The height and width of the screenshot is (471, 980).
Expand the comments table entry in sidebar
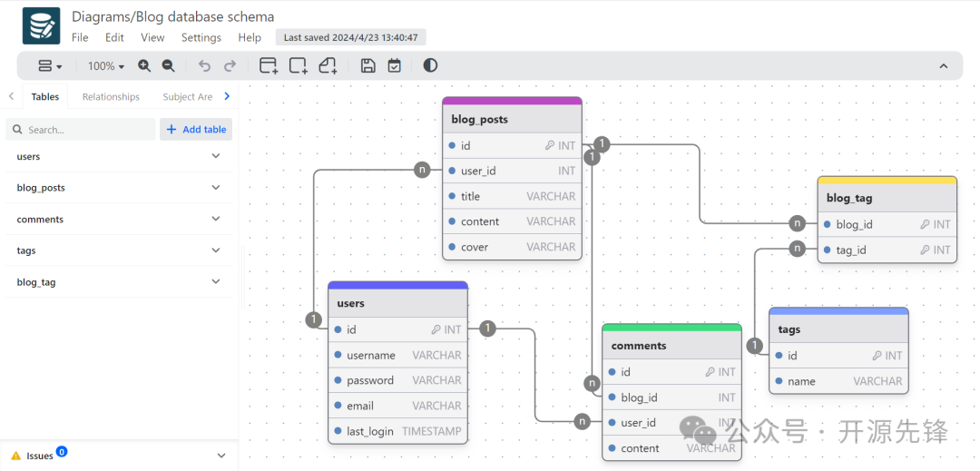119,220
